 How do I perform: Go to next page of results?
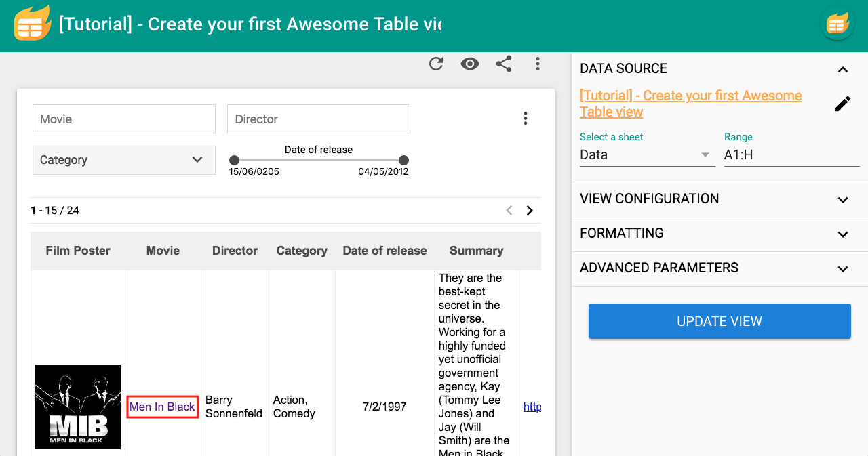[x=530, y=211]
